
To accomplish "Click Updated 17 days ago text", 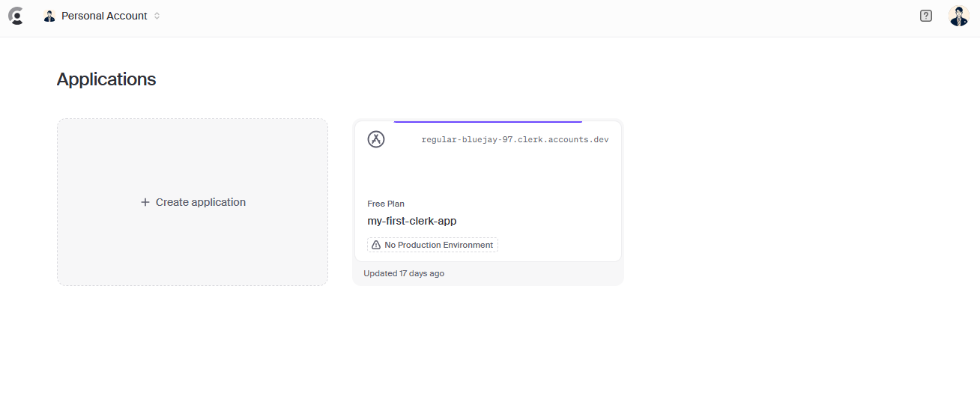I will (404, 273).
